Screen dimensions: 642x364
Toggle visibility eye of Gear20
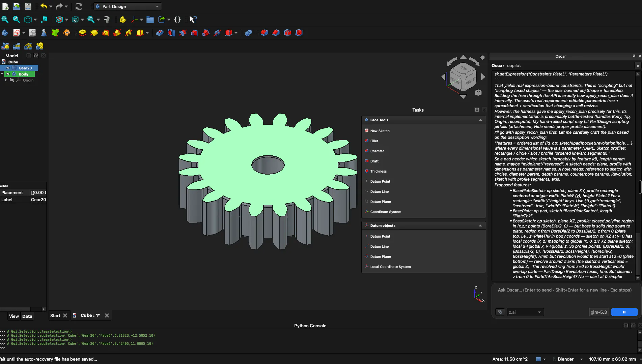point(8,68)
